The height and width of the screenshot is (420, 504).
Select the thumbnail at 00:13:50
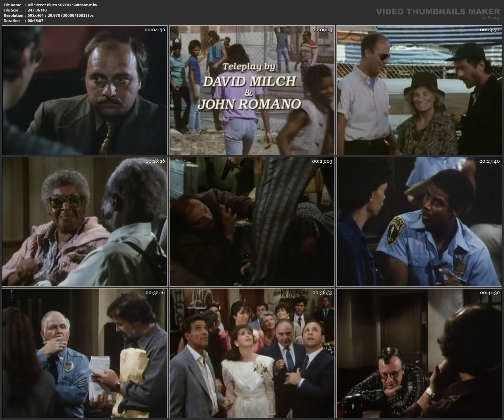pos(420,90)
